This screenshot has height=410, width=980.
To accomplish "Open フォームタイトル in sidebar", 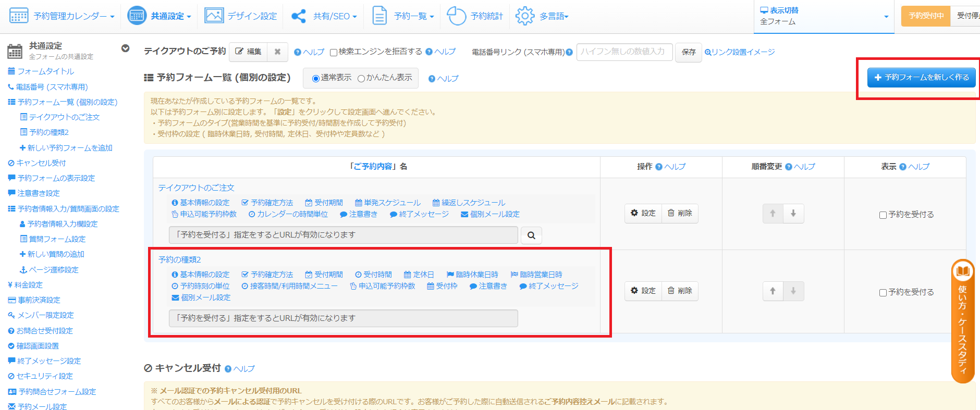I will pos(41,71).
